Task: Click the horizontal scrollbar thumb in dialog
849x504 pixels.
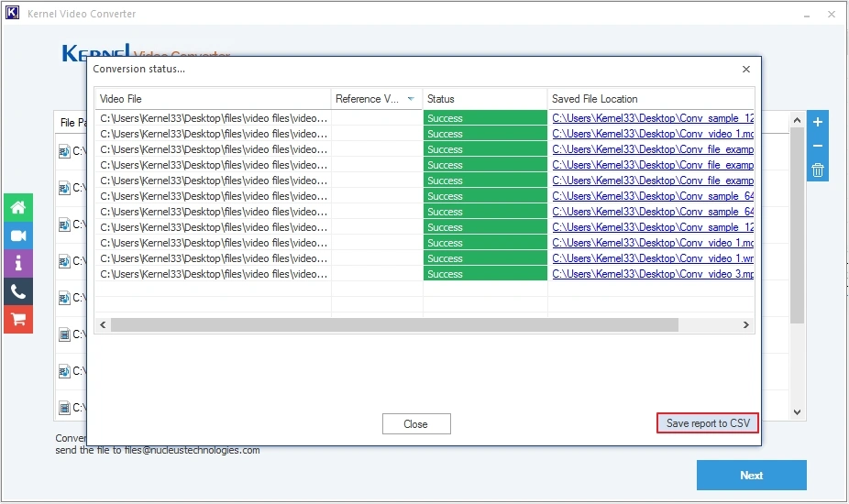Action: tap(394, 324)
